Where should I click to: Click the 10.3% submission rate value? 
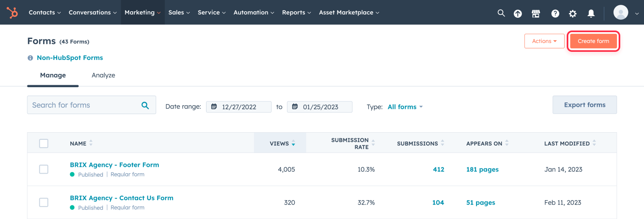click(x=366, y=170)
